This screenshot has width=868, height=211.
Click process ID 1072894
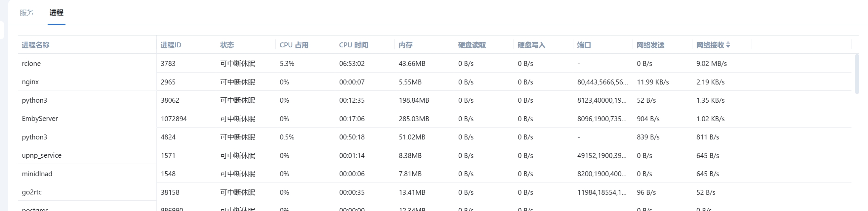174,119
